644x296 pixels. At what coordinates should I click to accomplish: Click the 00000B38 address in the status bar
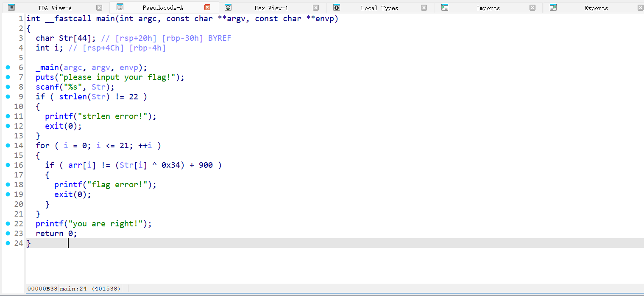42,289
